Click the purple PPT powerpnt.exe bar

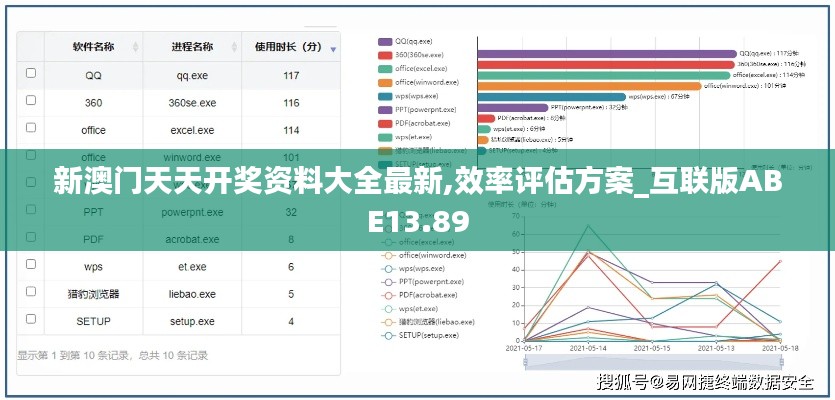coord(513,108)
